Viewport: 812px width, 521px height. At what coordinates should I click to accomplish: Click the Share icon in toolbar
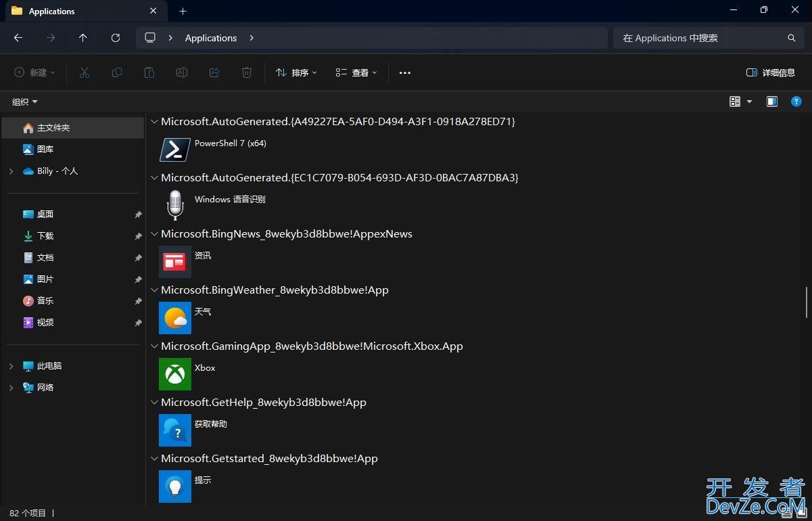point(214,72)
